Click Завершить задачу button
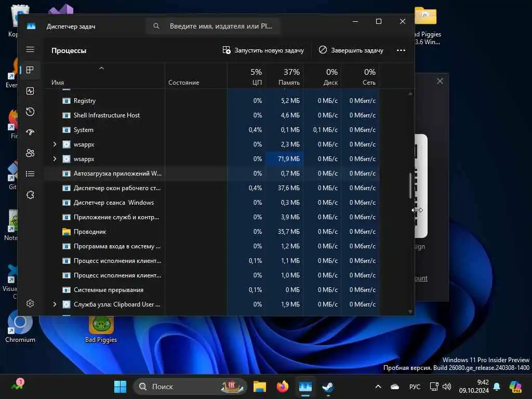The height and width of the screenshot is (399, 532). coord(351,50)
